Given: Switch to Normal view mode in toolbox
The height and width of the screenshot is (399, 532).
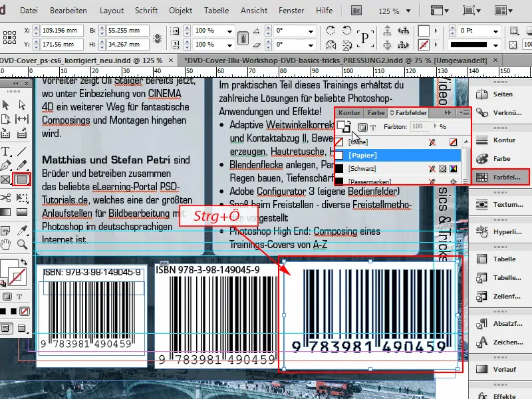Looking at the screenshot, I should (x=5, y=328).
